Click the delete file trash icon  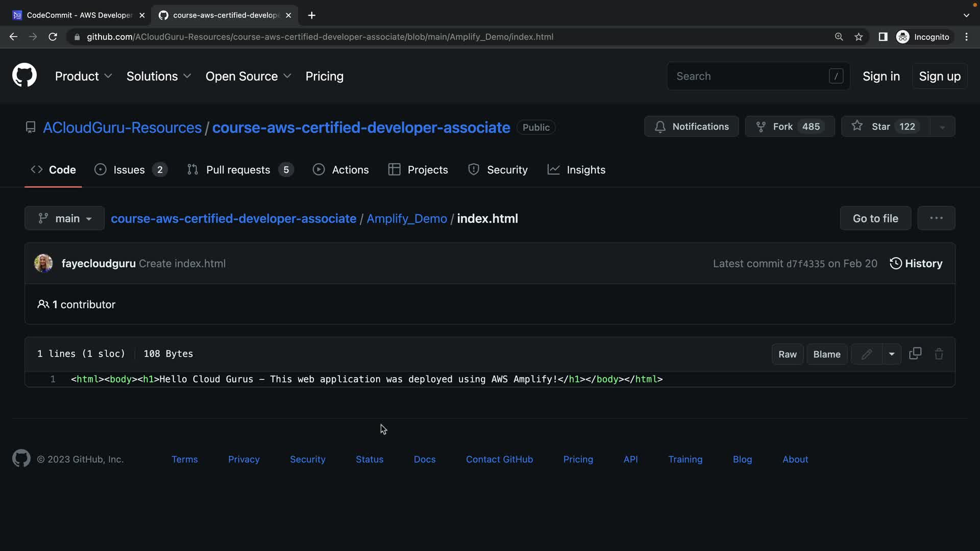pos(939,354)
